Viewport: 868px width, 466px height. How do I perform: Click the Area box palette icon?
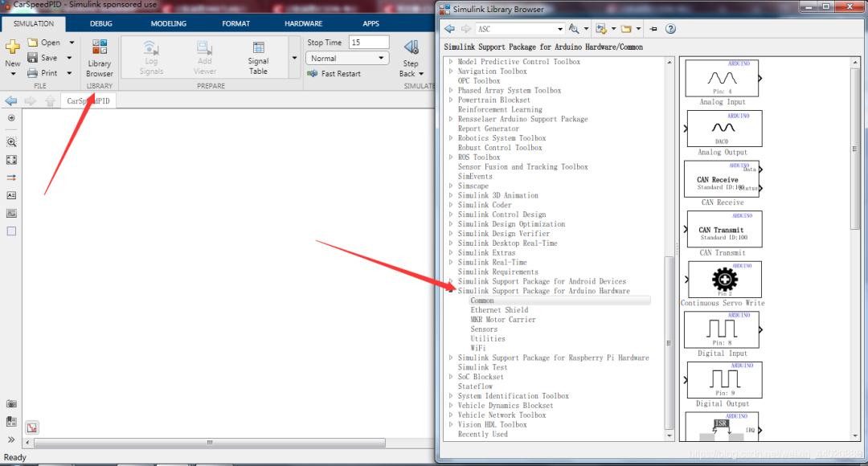point(11,231)
